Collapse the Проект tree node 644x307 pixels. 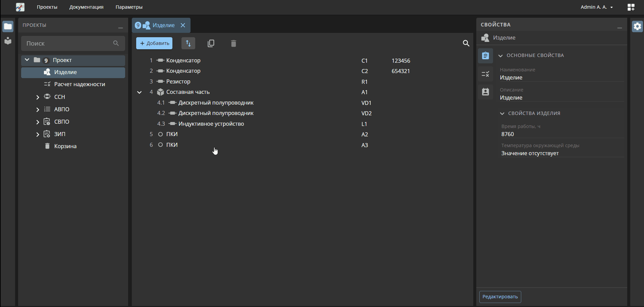27,60
